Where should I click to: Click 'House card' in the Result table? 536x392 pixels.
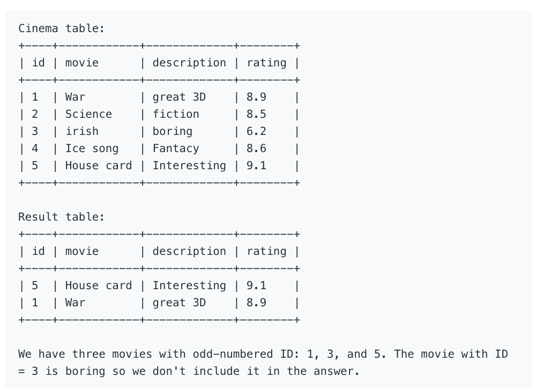99,285
